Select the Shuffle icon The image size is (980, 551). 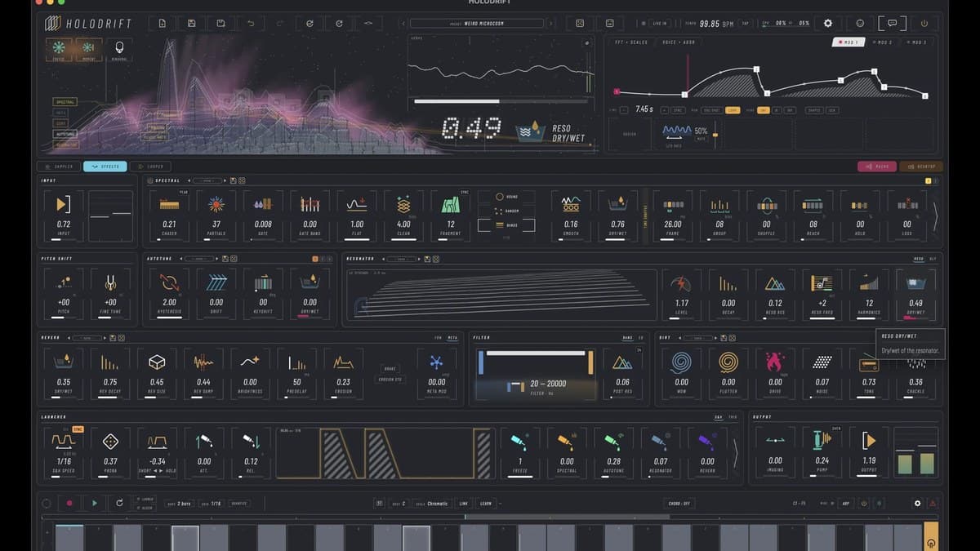766,204
